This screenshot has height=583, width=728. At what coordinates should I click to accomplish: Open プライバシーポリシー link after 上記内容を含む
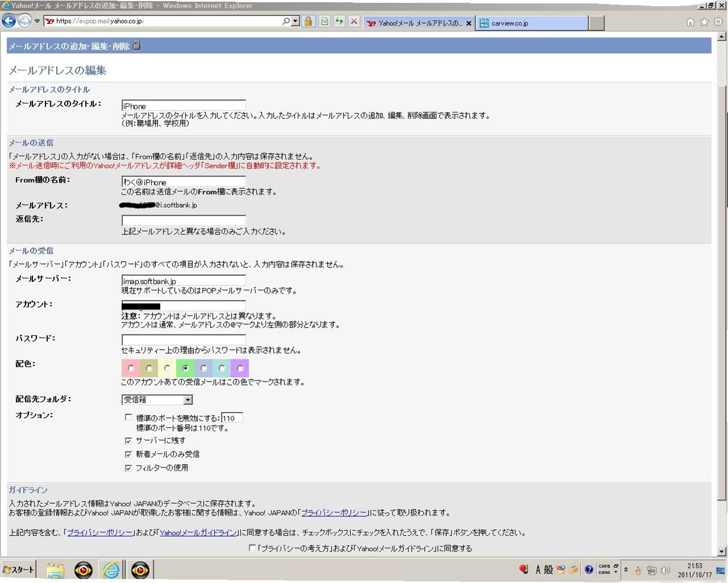pyautogui.click(x=100, y=533)
